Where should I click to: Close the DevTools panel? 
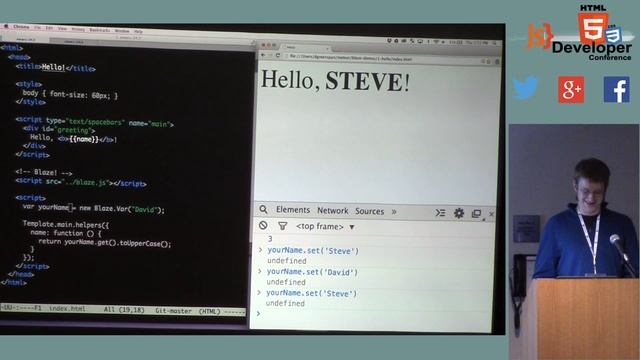(491, 214)
